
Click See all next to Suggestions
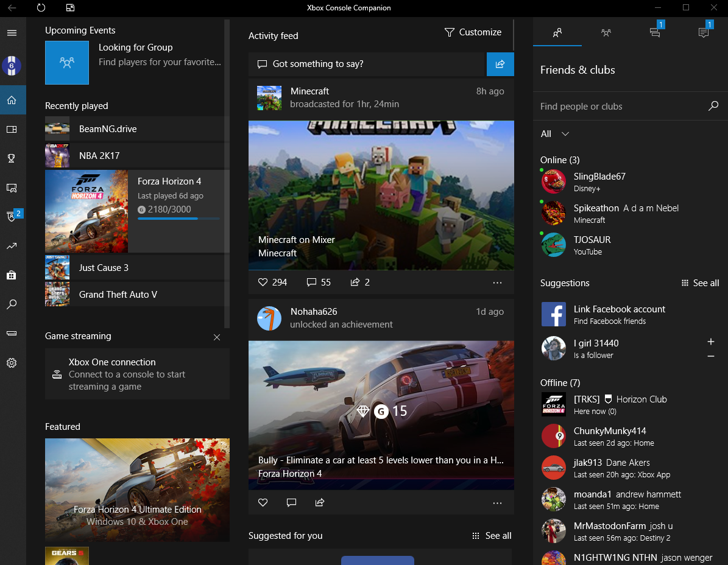[x=700, y=283]
